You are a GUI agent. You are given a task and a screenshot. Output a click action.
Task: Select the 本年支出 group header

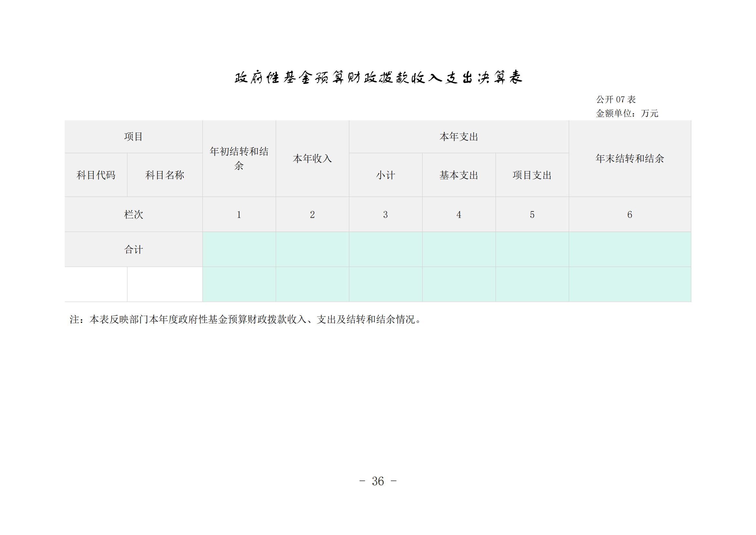pos(459,136)
